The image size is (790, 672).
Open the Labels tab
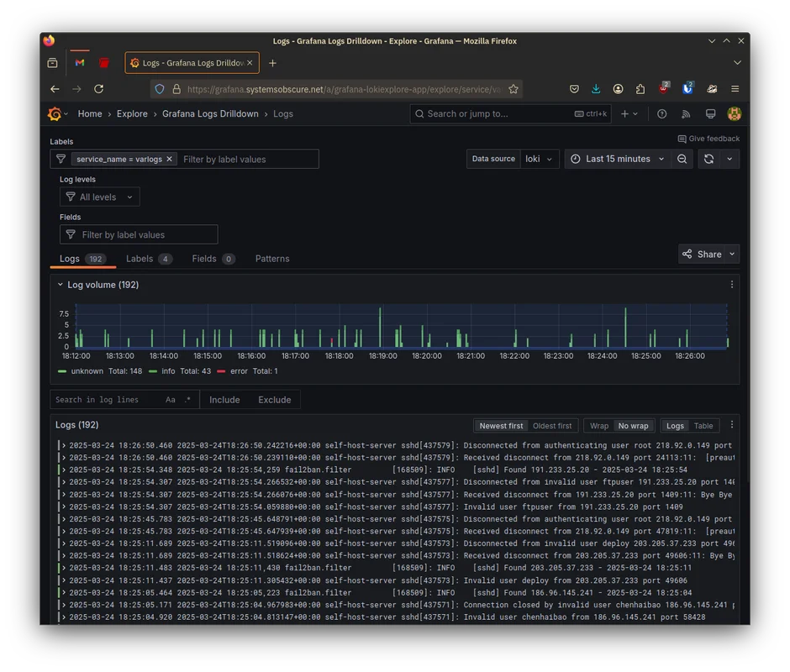click(x=140, y=259)
